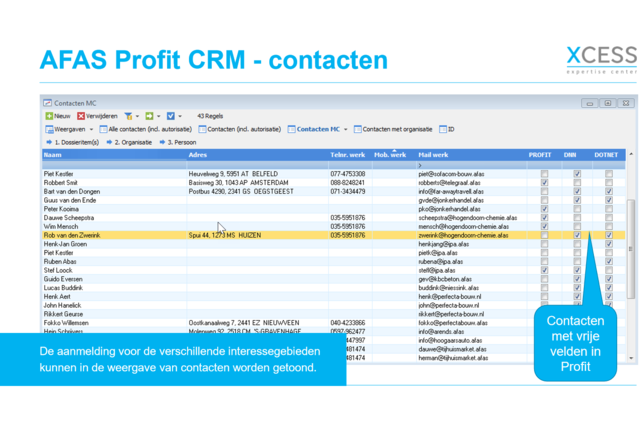The image size is (640, 426).
Task: Toggle PROFIT checkbox for Robbert Smit
Action: (x=544, y=183)
